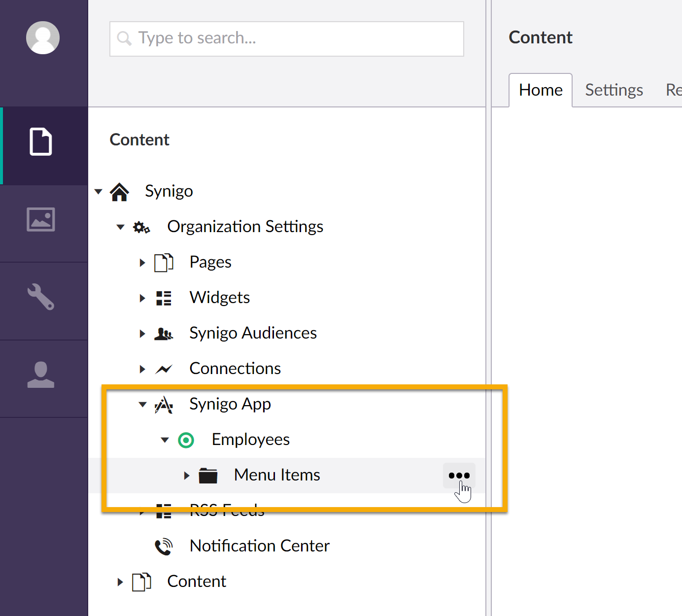Click the Synigo Audiences people icon
The width and height of the screenshot is (682, 616).
164,334
